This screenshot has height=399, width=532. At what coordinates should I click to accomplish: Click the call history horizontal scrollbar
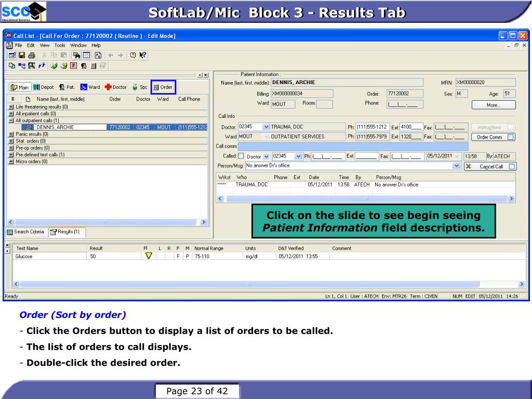[366, 199]
